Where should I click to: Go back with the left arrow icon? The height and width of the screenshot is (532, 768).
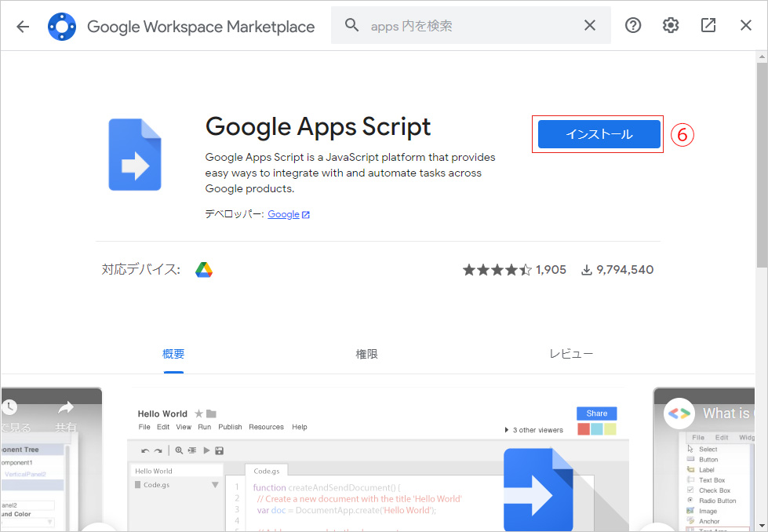pos(23,26)
